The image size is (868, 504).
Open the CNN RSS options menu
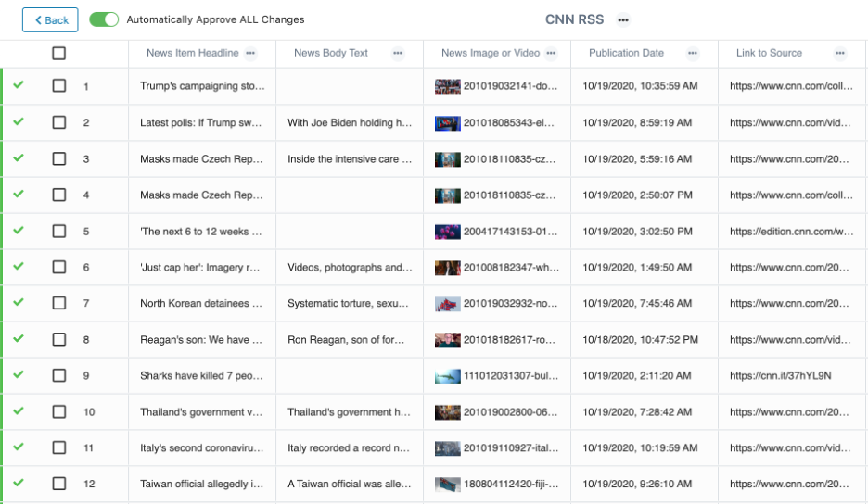623,19
